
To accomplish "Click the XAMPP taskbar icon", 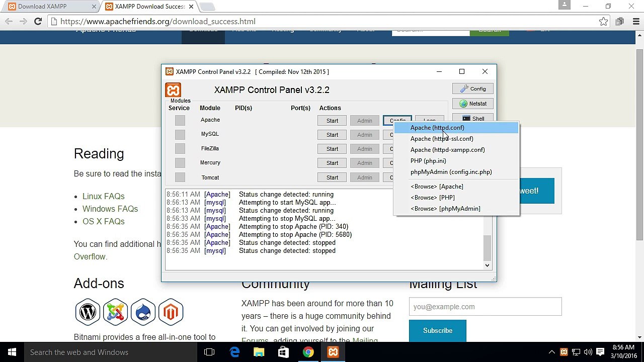I will point(333,352).
